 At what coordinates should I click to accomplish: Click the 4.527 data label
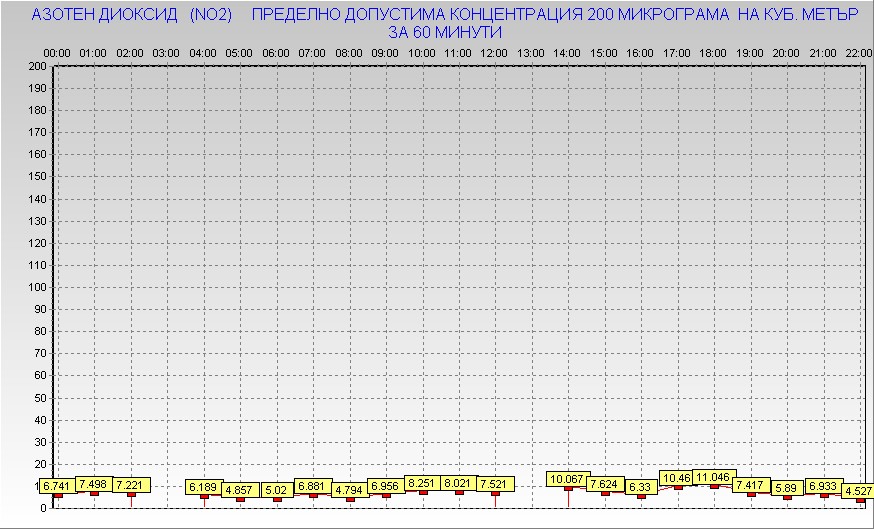855,491
